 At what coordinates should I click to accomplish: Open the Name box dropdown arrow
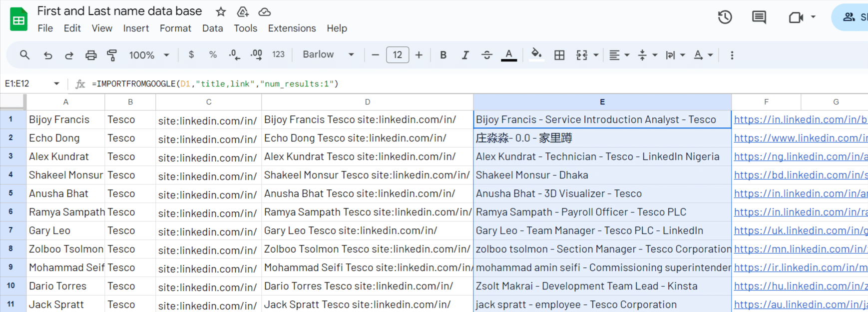pos(56,83)
